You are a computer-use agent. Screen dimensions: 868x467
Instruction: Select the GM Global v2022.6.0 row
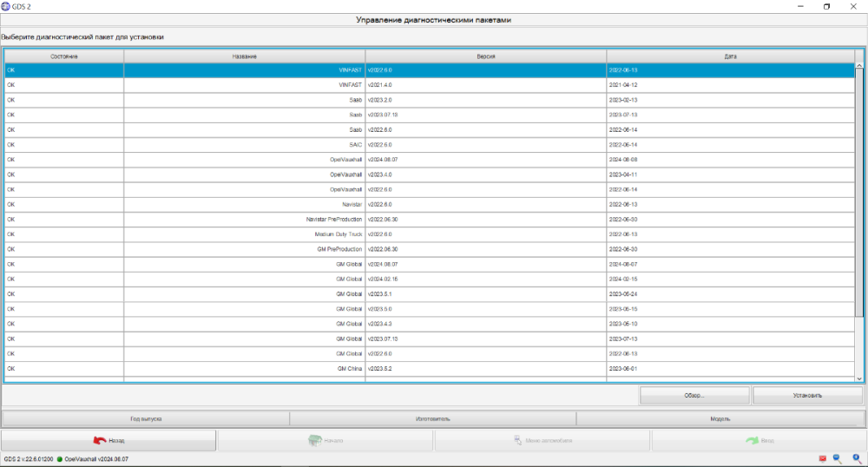(430, 354)
